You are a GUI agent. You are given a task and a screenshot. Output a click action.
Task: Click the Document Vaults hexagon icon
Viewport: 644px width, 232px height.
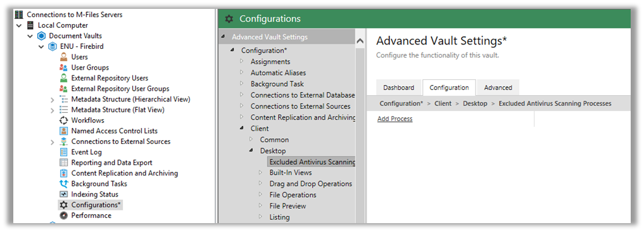coord(42,36)
